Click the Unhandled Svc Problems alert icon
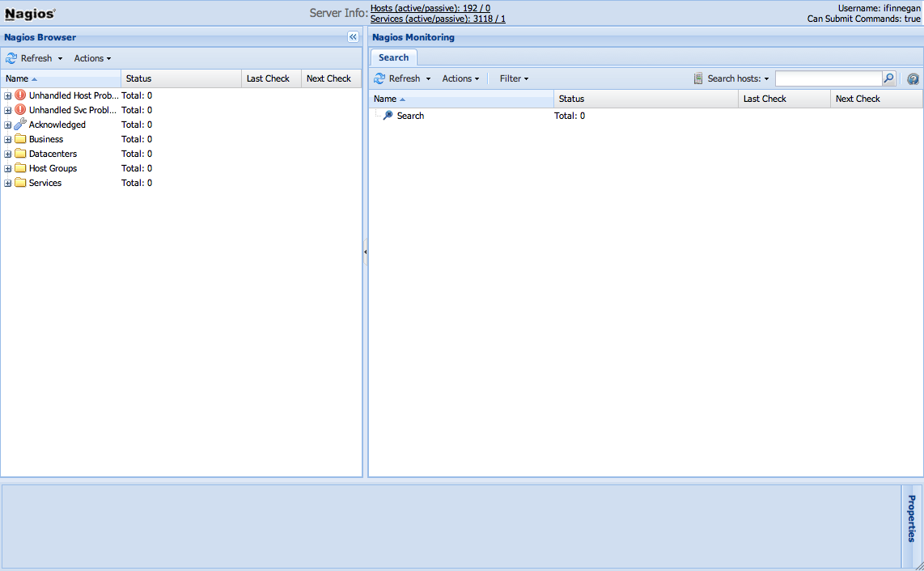The height and width of the screenshot is (571, 924). [20, 110]
